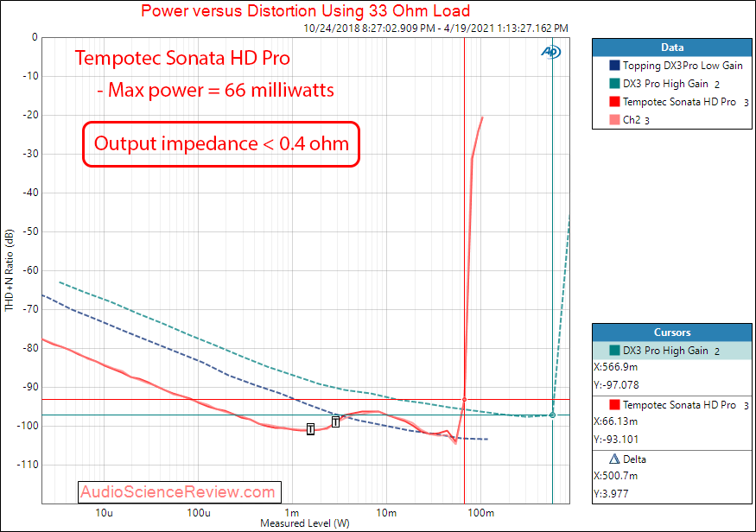Click the left T marker on the red trace
The height and width of the screenshot is (532, 756).
(310, 429)
